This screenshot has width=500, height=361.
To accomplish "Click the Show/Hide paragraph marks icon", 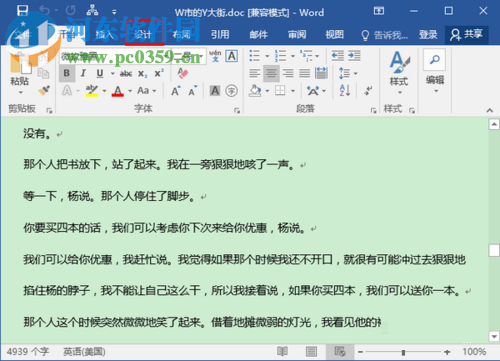I will [x=368, y=90].
